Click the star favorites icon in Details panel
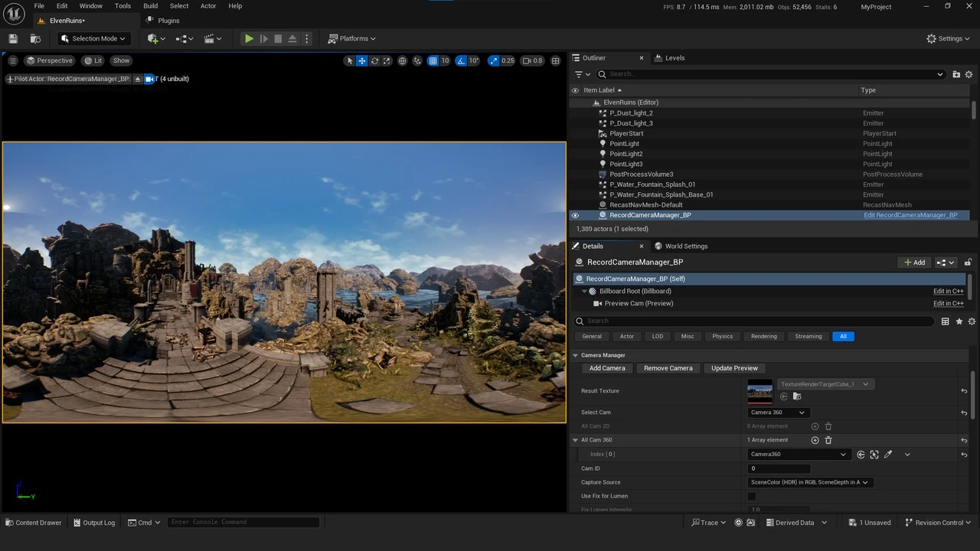The height and width of the screenshot is (551, 980). 959,321
